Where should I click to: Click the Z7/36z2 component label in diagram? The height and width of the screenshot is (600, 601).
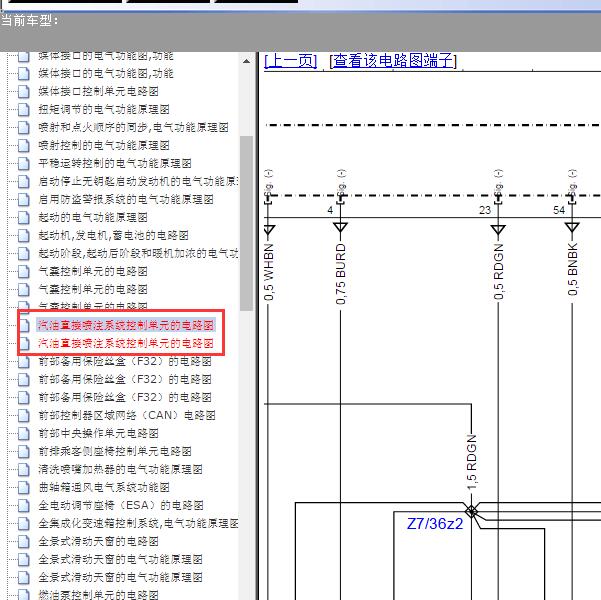point(435,523)
